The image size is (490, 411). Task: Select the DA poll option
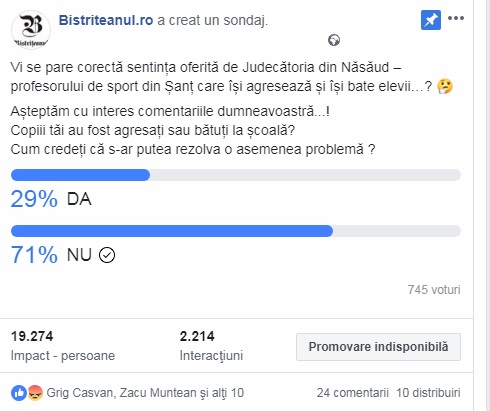tap(79, 199)
